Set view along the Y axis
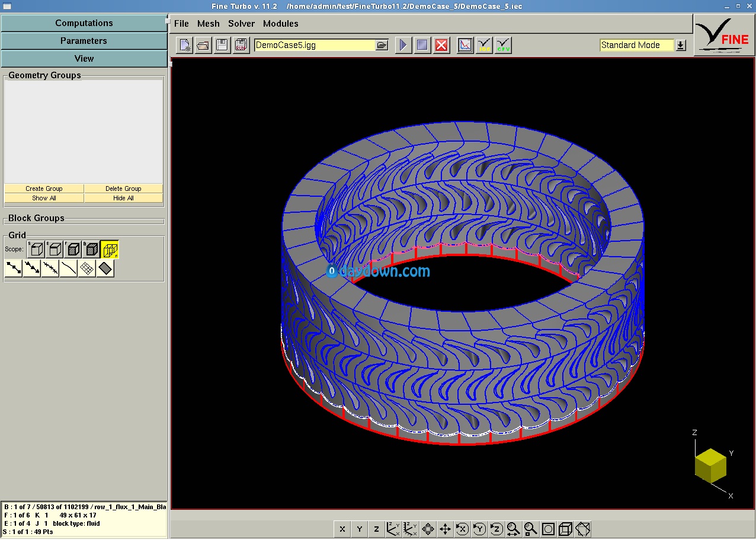Image resolution: width=756 pixels, height=540 pixels. pyautogui.click(x=360, y=529)
